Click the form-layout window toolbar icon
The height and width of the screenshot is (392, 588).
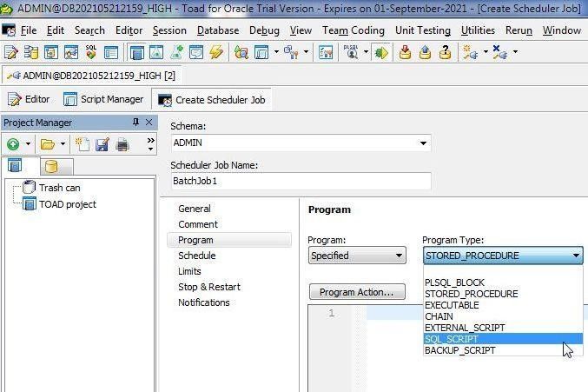pyautogui.click(x=110, y=52)
